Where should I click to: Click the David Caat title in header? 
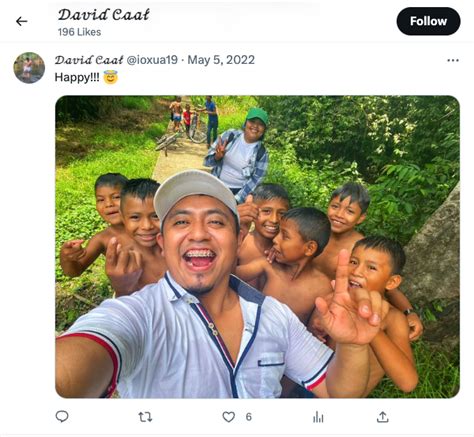tap(104, 15)
